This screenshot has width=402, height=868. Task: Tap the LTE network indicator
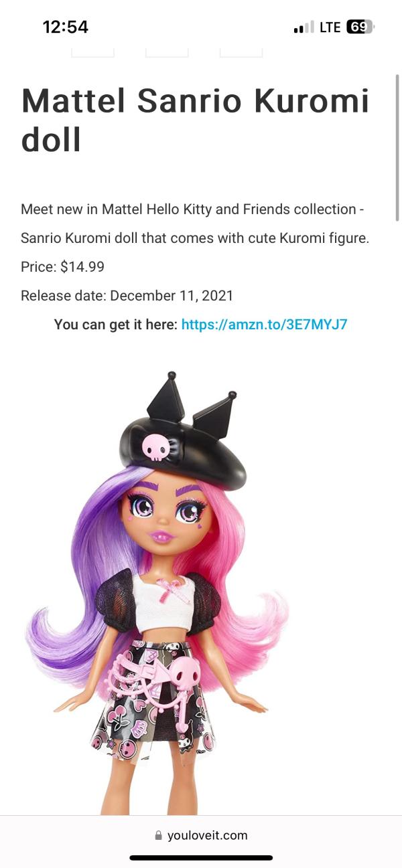pyautogui.click(x=330, y=27)
